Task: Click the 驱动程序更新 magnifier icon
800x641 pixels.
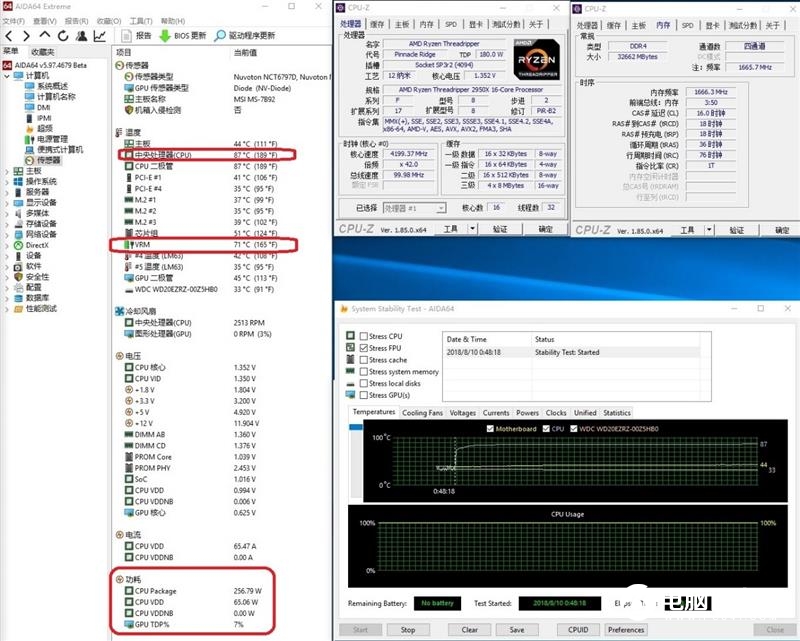Action: pyautogui.click(x=219, y=35)
